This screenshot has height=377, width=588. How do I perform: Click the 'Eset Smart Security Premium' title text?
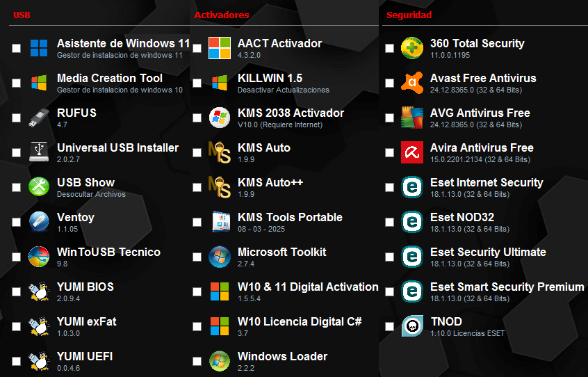click(x=507, y=287)
